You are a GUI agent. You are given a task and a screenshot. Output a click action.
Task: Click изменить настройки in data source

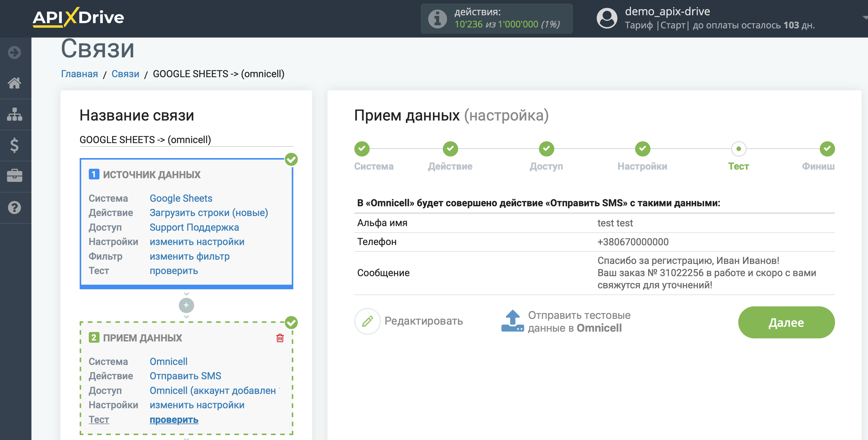(197, 242)
